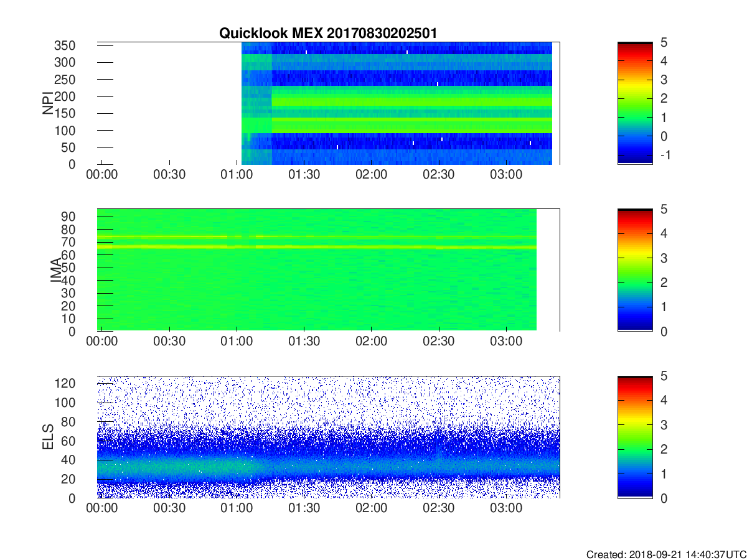747x560 pixels.
Task: Click the 01:30 label under NPI plot
Action: 304,175
